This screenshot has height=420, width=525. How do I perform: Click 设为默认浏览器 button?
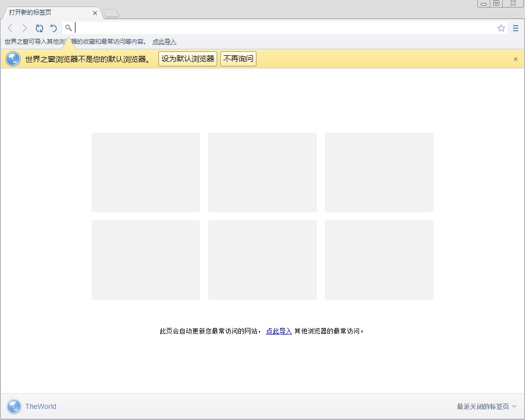tap(188, 59)
